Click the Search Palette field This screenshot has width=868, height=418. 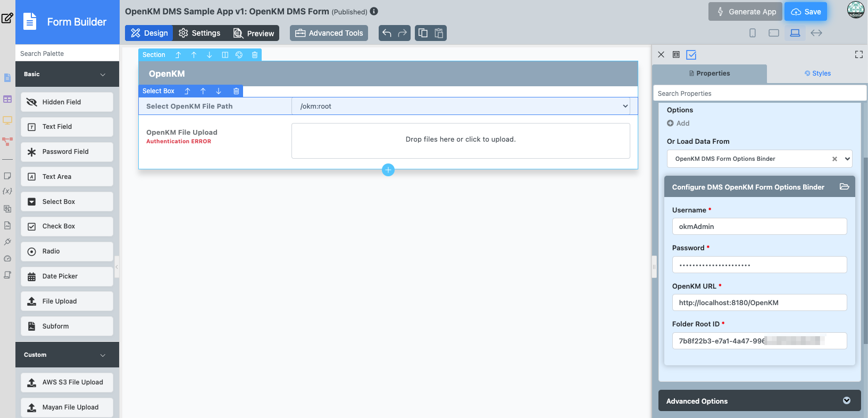tap(67, 53)
